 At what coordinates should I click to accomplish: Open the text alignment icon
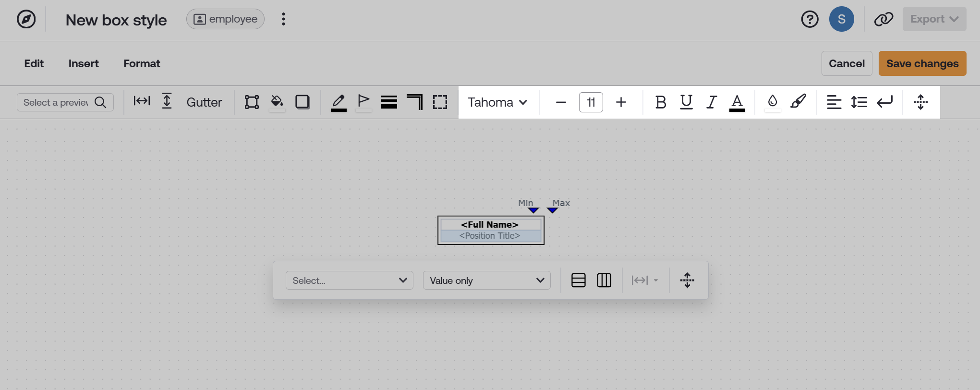tap(834, 102)
